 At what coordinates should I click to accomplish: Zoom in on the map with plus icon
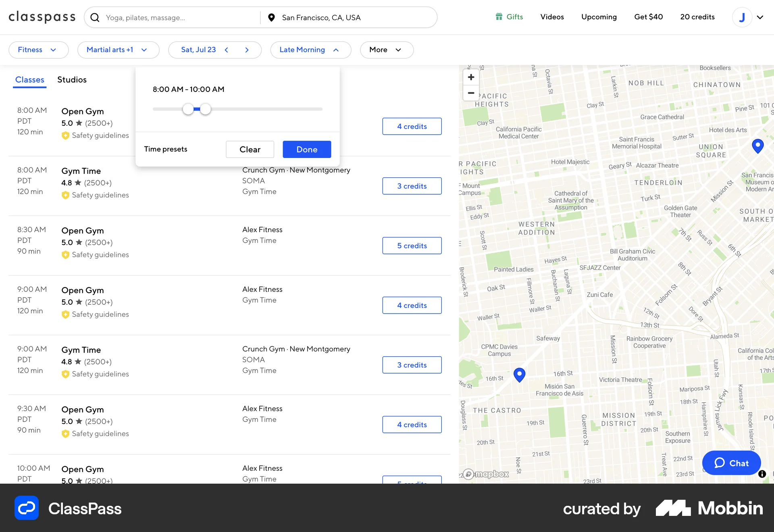pyautogui.click(x=471, y=77)
